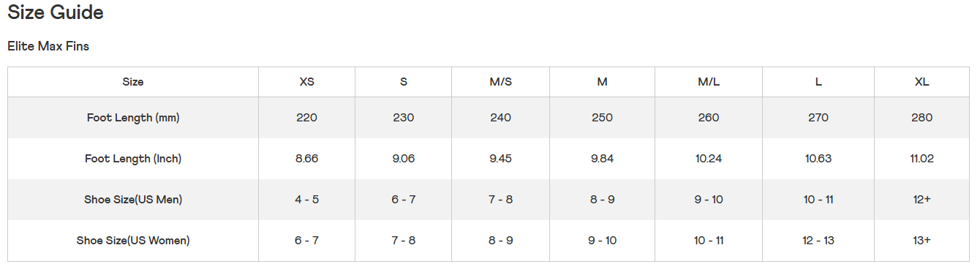
Task: Click the Shoe Size(US Women) row label
Action: (133, 241)
